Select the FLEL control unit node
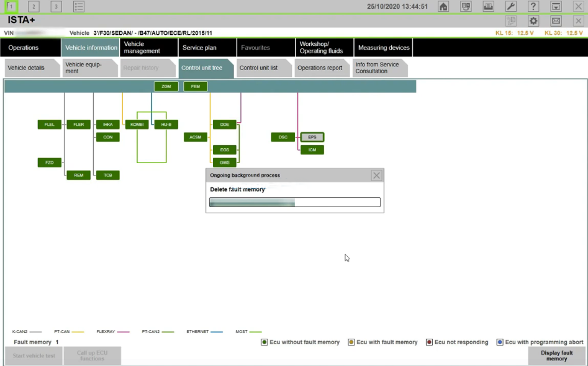The height and width of the screenshot is (366, 588). click(x=50, y=124)
